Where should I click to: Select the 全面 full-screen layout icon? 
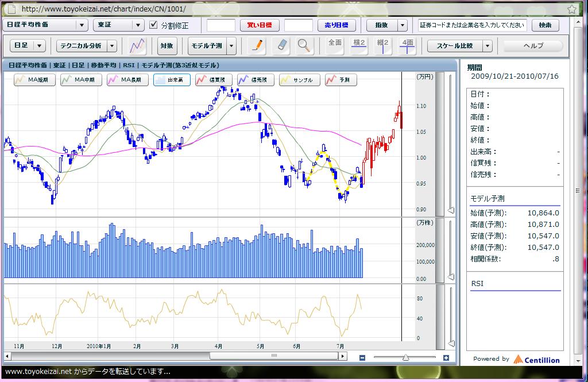click(x=335, y=46)
